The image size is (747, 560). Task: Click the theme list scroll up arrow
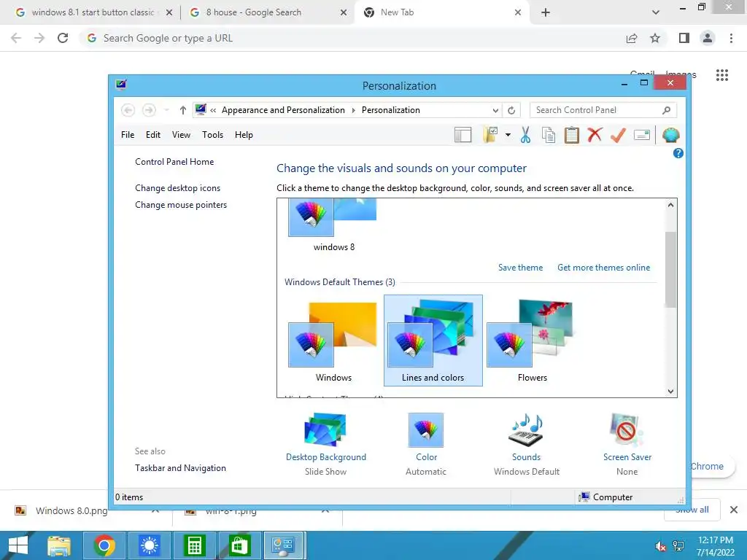(x=670, y=205)
